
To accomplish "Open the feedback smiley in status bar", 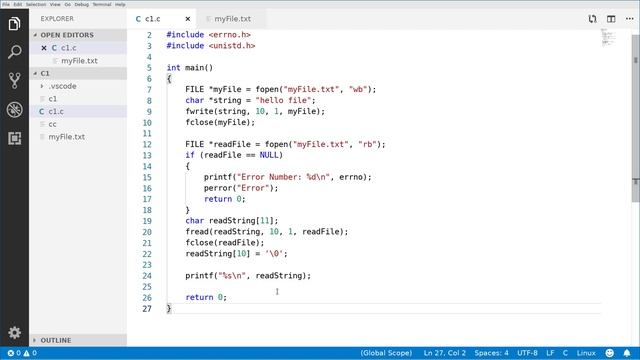I will (609, 353).
